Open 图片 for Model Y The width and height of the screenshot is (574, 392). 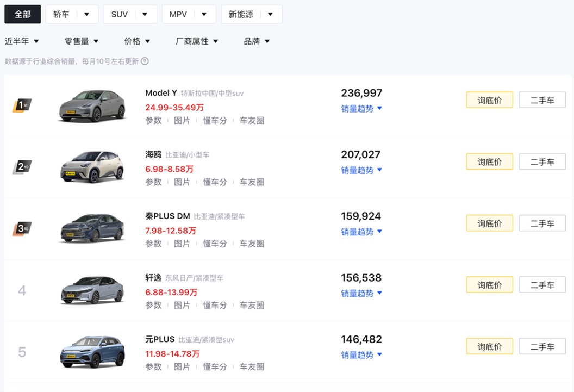pyautogui.click(x=182, y=120)
